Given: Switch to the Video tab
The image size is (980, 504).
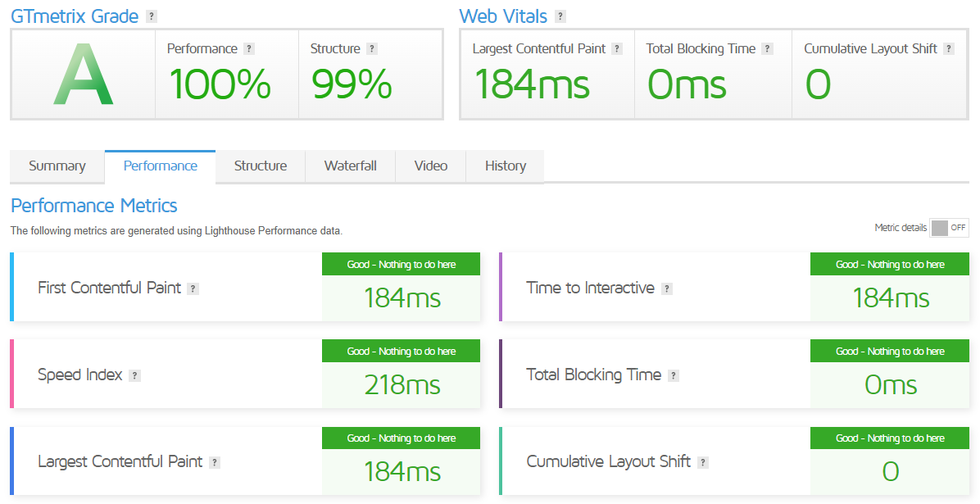Looking at the screenshot, I should pyautogui.click(x=431, y=166).
